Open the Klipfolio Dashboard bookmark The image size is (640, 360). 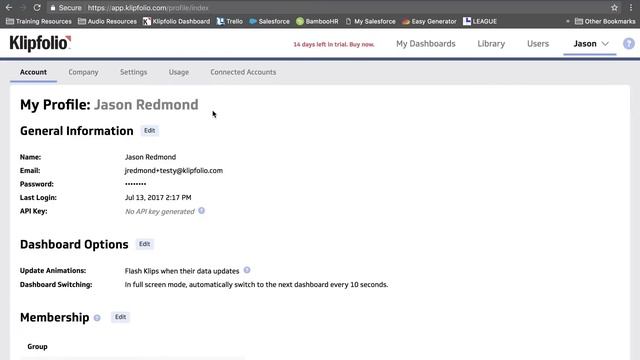pos(176,21)
